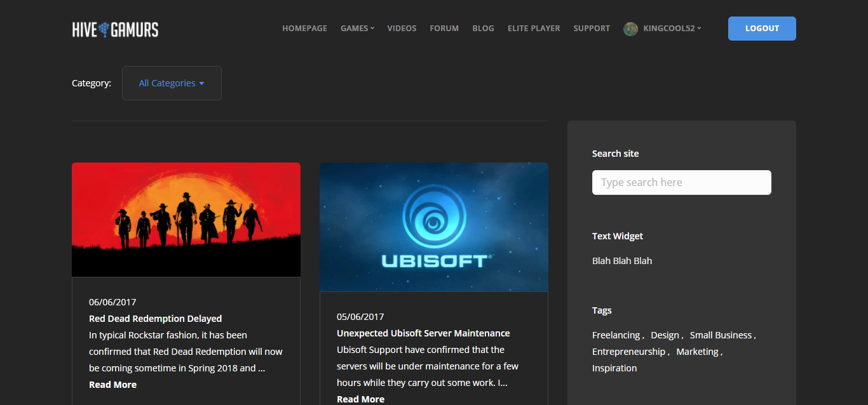Select the Inspiration tag

[x=614, y=368]
